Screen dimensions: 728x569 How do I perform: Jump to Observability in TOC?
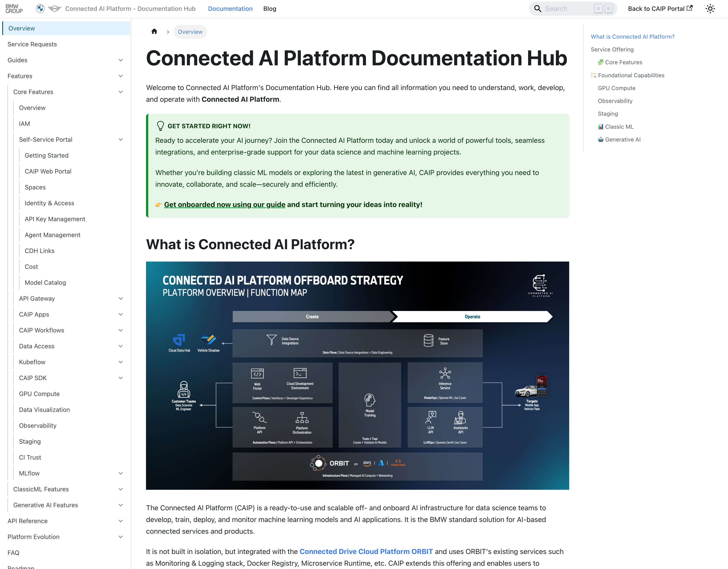tap(615, 101)
